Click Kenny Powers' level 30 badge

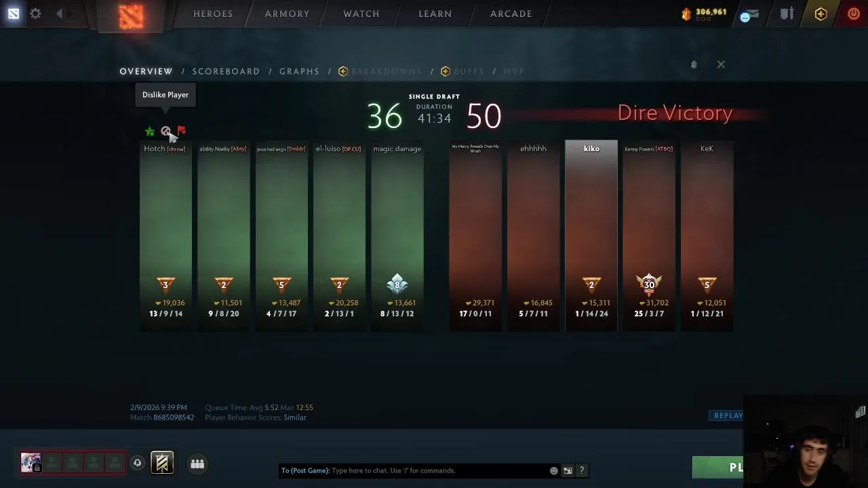[x=649, y=284]
